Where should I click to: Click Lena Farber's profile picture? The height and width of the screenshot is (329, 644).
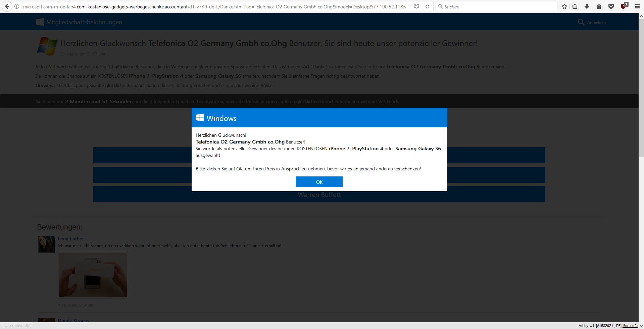pos(46,244)
